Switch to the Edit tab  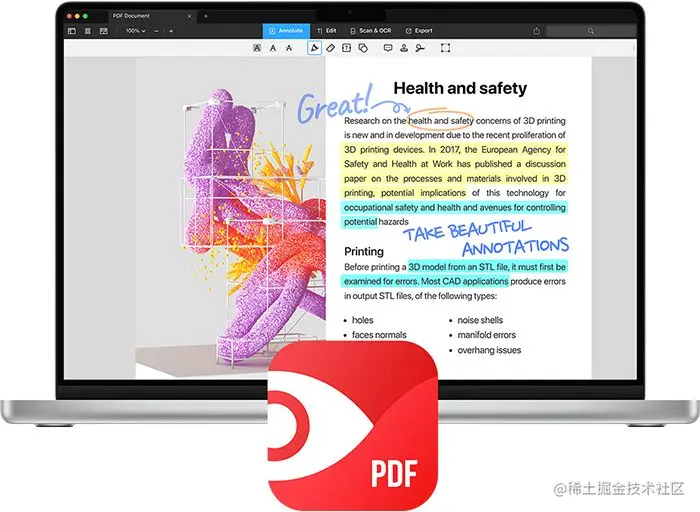point(327,31)
